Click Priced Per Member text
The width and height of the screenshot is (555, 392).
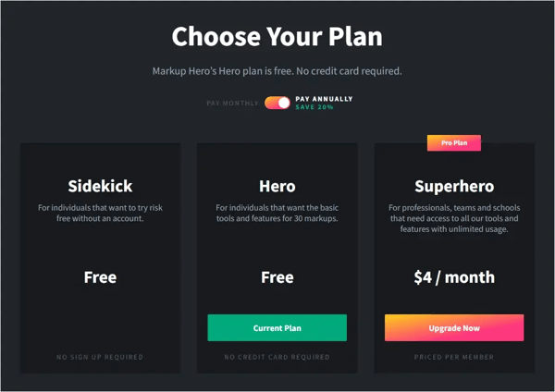[x=454, y=357]
